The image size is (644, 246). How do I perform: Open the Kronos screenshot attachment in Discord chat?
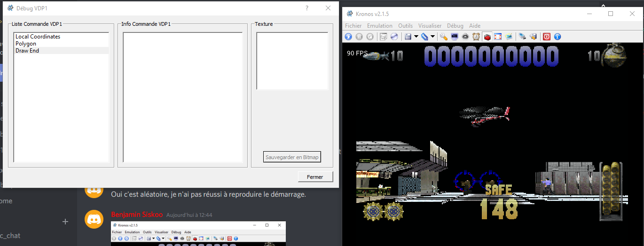(198, 233)
